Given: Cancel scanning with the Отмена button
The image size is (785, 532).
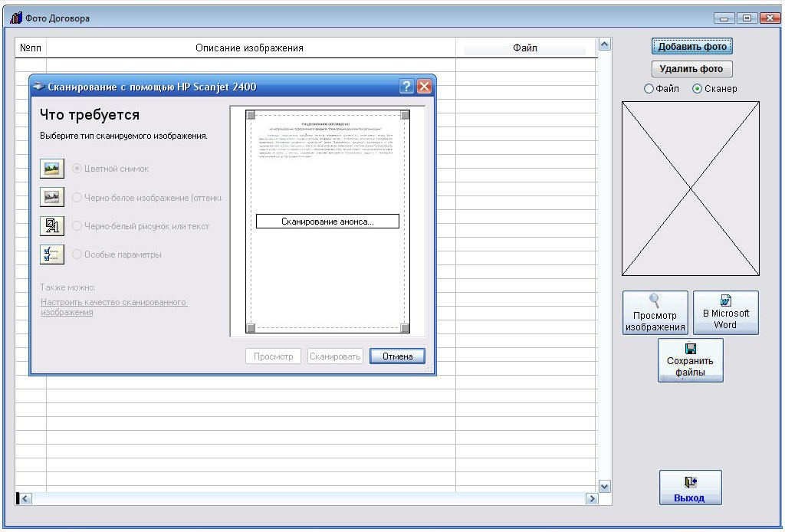Looking at the screenshot, I should [x=398, y=356].
